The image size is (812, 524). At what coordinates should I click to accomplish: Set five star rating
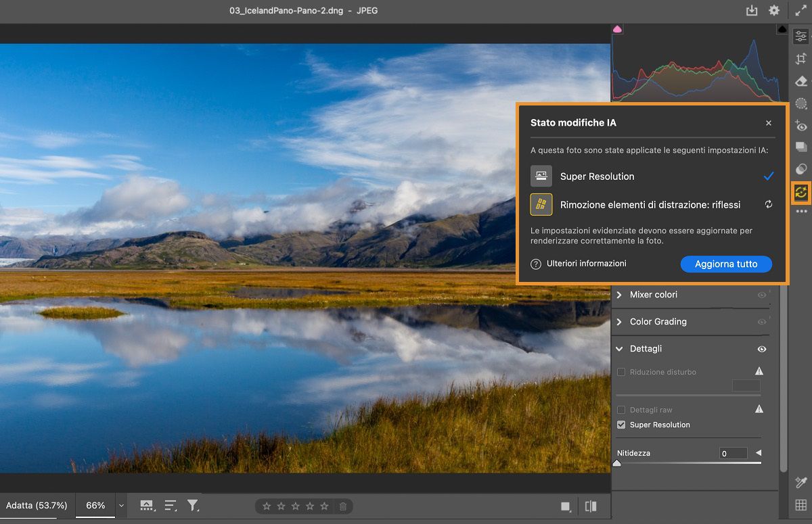tap(325, 506)
